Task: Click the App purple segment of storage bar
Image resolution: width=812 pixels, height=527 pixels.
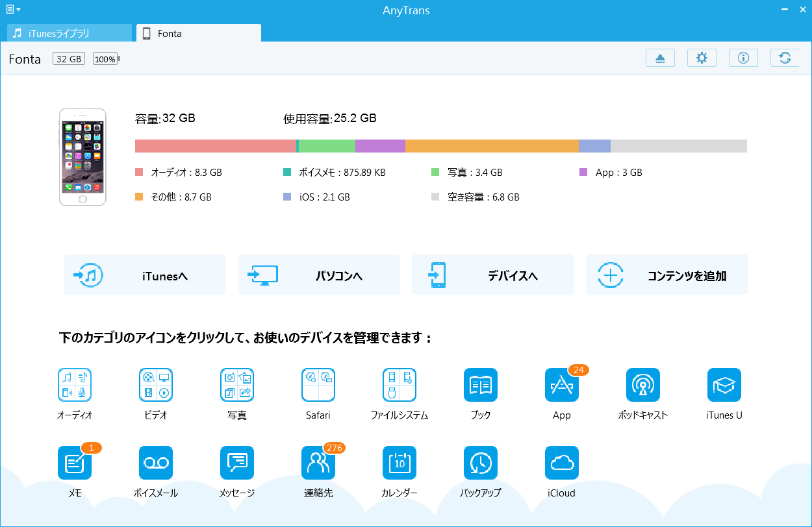Action: click(380, 146)
